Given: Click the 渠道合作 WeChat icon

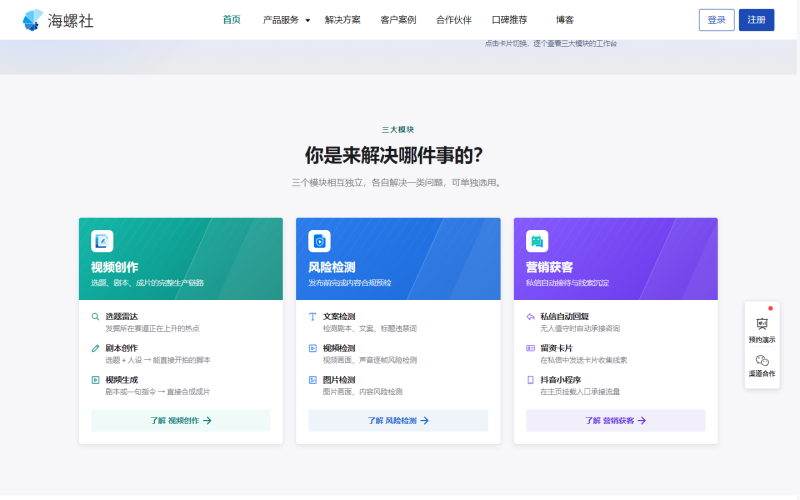Looking at the screenshot, I should pos(762,360).
